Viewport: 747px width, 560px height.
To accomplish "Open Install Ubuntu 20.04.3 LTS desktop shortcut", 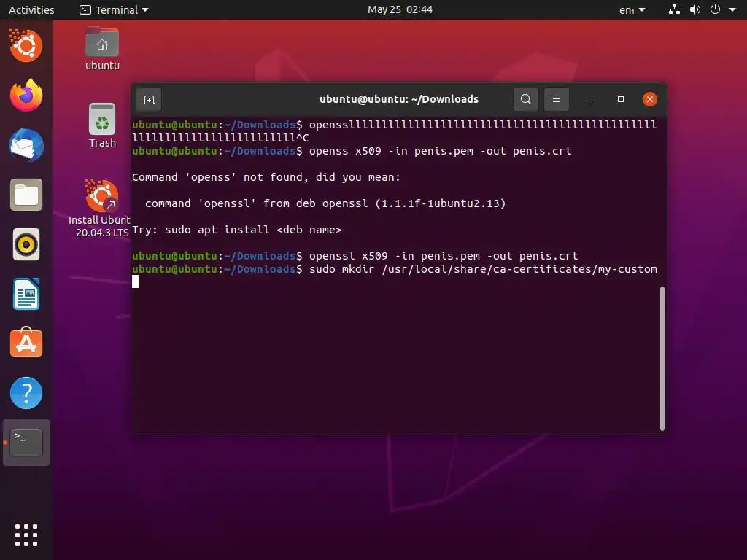I will (99, 208).
